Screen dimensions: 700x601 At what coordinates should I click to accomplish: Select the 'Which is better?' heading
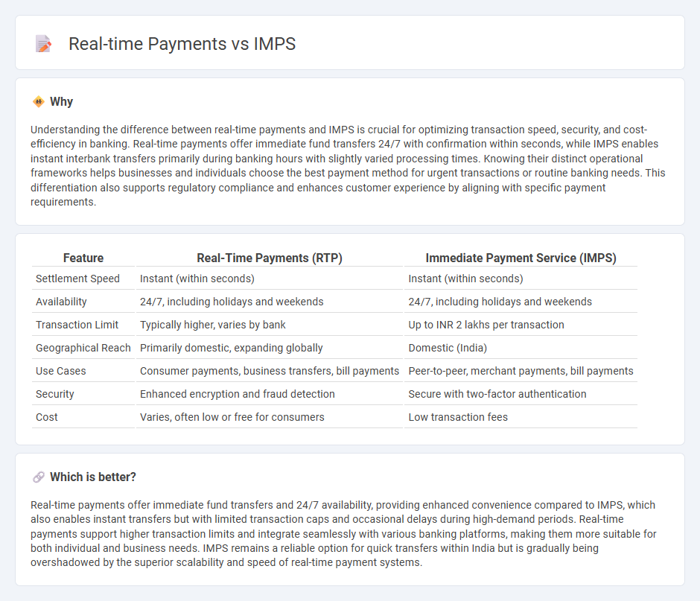93,477
